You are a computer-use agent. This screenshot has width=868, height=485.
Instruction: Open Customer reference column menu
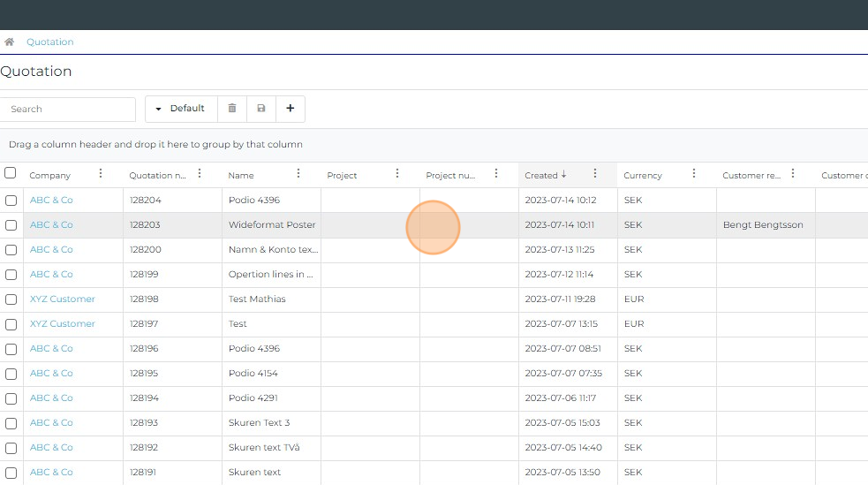click(x=793, y=174)
